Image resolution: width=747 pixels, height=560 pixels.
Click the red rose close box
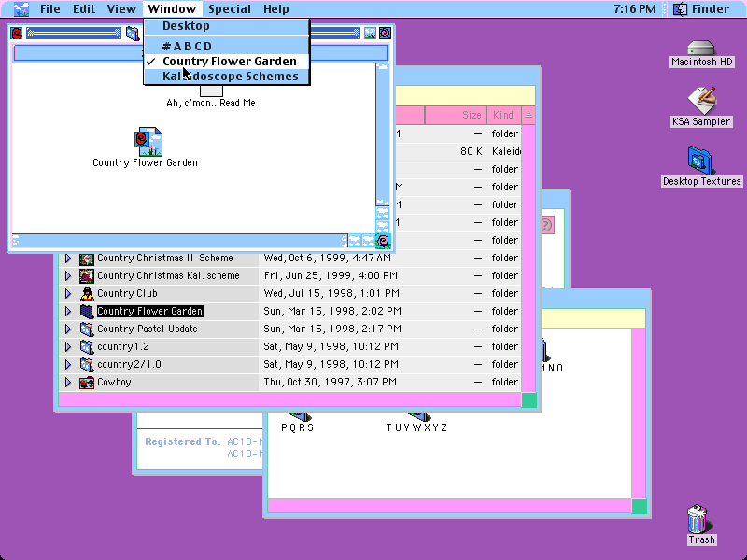coord(17,34)
